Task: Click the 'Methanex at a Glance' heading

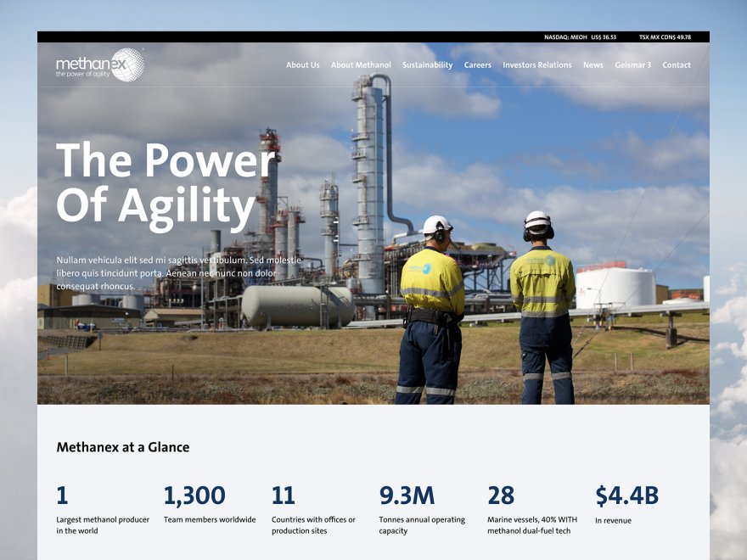Action: 123,447
